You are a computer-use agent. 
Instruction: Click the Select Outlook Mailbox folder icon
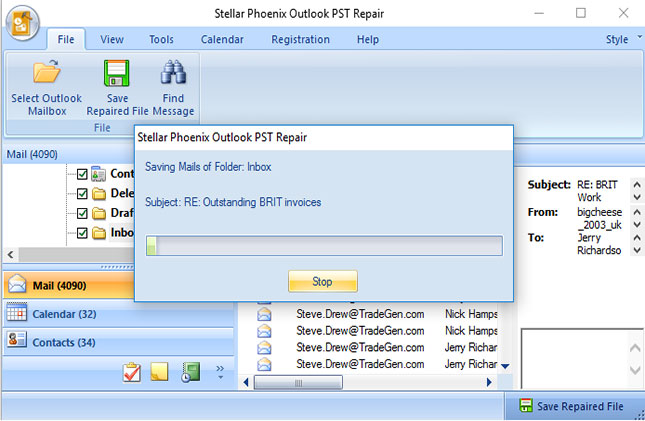point(46,74)
